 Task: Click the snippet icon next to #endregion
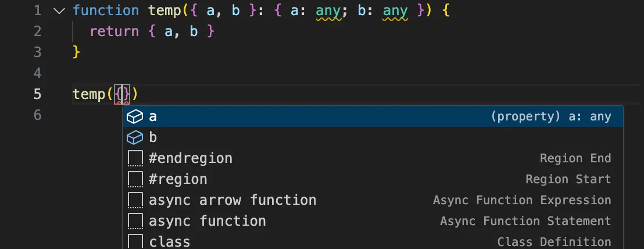135,158
